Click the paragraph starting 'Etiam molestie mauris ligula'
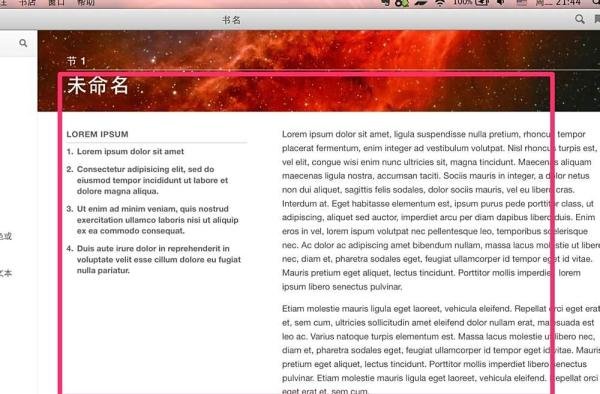The height and width of the screenshot is (394, 600). (440, 349)
